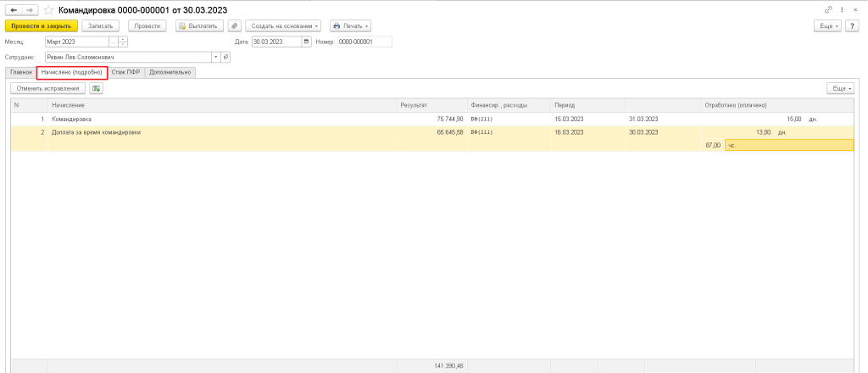Open the Сотрудник dropdown list arrow
Image resolution: width=868 pixels, height=373 pixels.
click(216, 57)
